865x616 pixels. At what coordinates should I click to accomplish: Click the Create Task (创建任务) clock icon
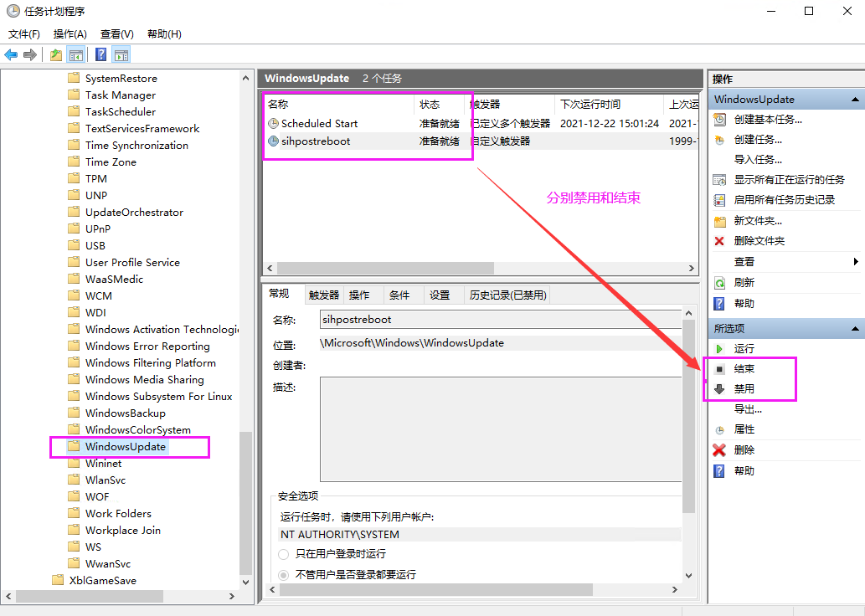[718, 139]
